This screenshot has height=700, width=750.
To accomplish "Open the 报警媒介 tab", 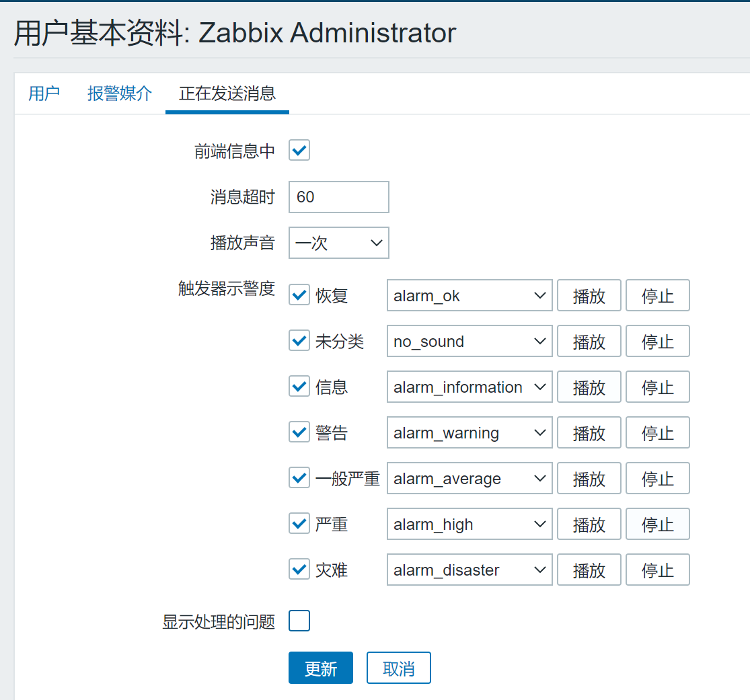I will (120, 93).
